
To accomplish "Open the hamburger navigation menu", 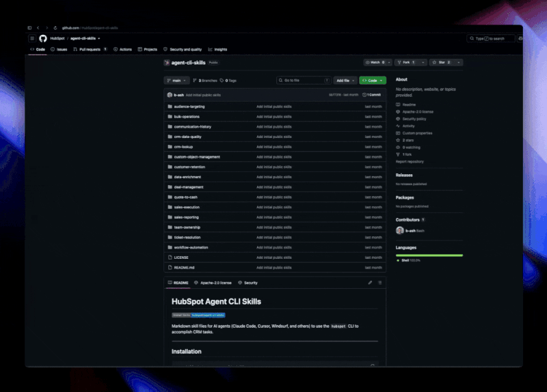I will point(31,38).
